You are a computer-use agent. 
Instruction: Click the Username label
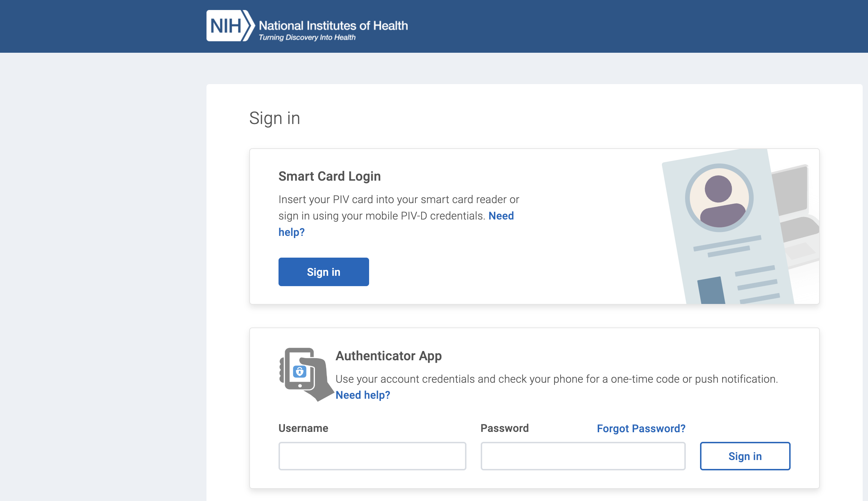(303, 428)
